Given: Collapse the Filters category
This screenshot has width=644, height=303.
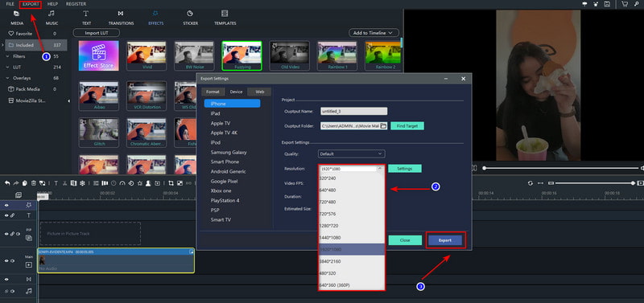Looking at the screenshot, I should click(8, 56).
